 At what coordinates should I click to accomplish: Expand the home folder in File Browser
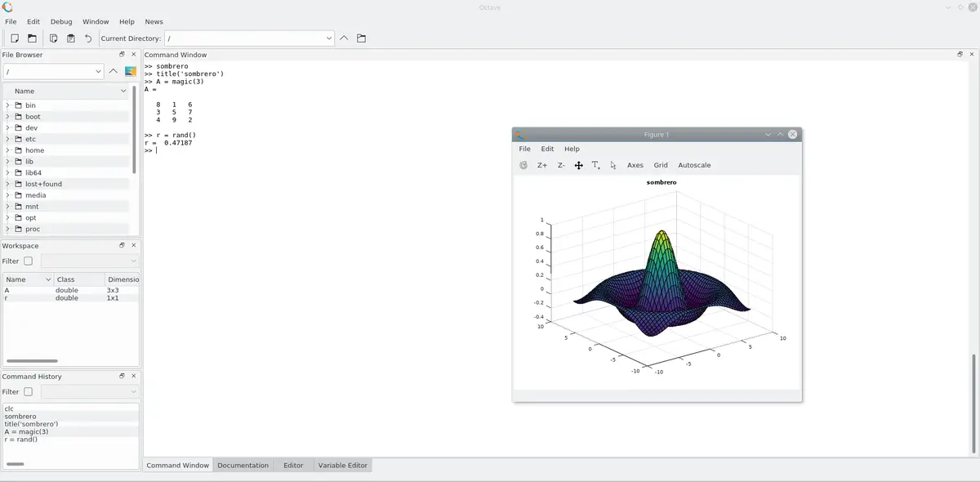pos(7,150)
